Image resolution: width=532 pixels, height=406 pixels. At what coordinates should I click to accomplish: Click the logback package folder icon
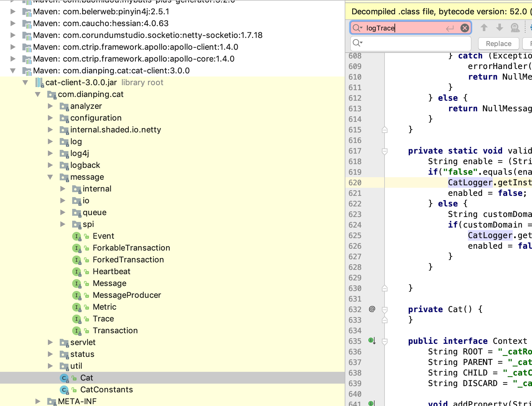[64, 165]
